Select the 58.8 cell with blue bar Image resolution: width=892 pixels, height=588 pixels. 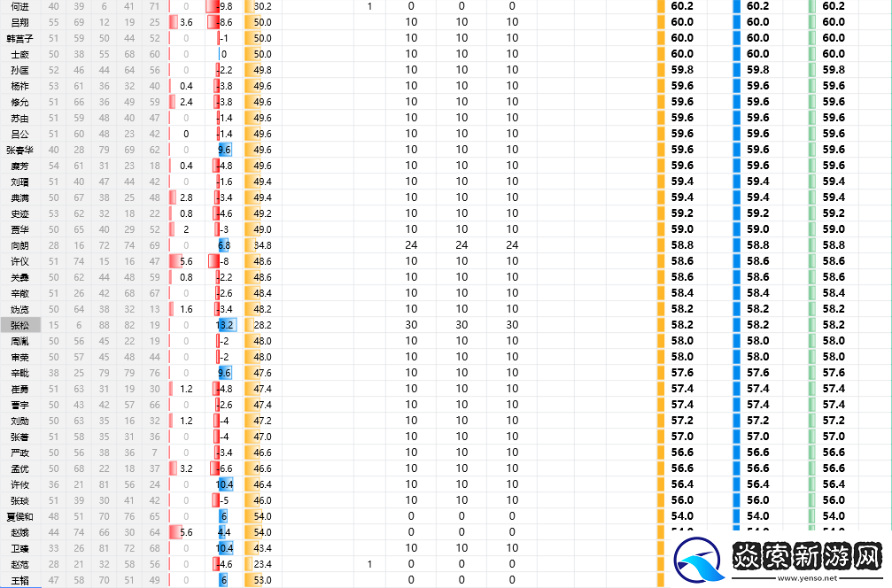pos(757,245)
